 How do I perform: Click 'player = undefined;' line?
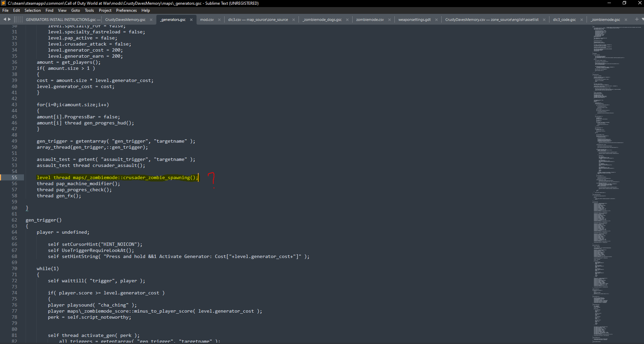coord(63,232)
